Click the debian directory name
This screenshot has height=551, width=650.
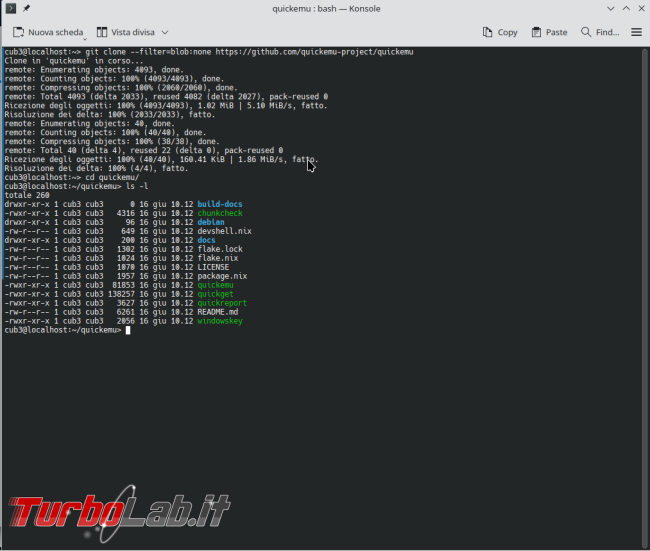(x=211, y=222)
